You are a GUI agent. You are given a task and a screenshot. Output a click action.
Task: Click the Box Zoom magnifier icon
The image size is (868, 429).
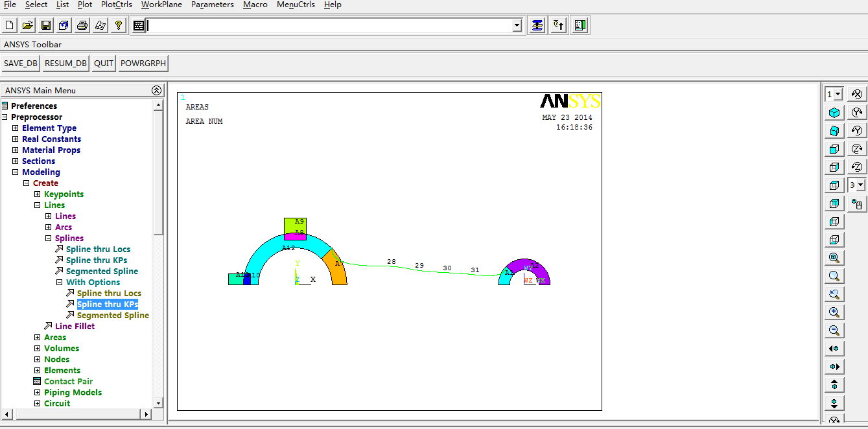(834, 276)
